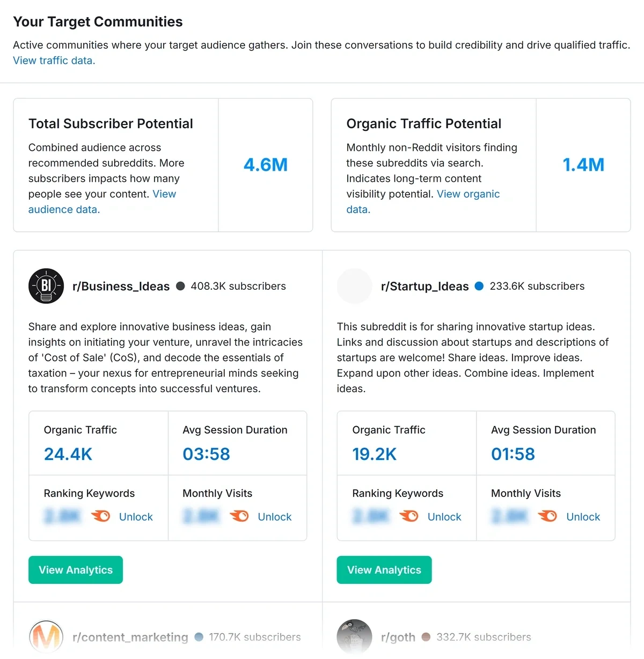Open View traffic data
The image size is (644, 659).
click(53, 61)
